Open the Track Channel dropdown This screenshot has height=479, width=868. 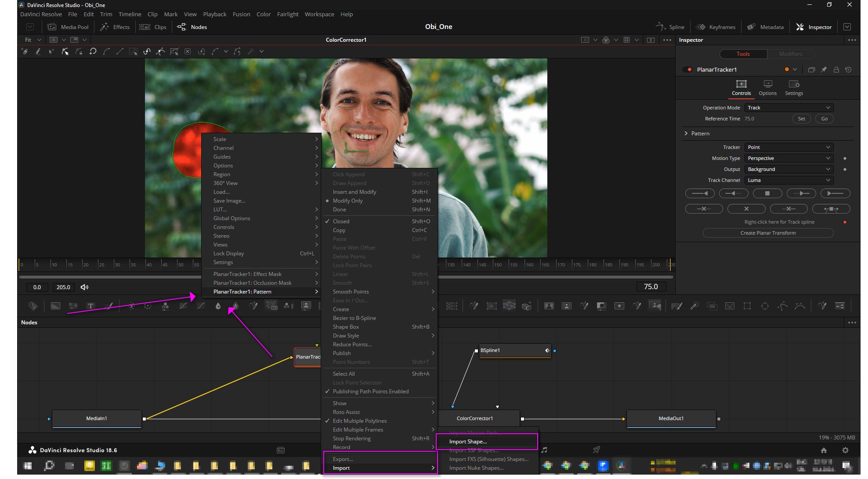pos(789,180)
